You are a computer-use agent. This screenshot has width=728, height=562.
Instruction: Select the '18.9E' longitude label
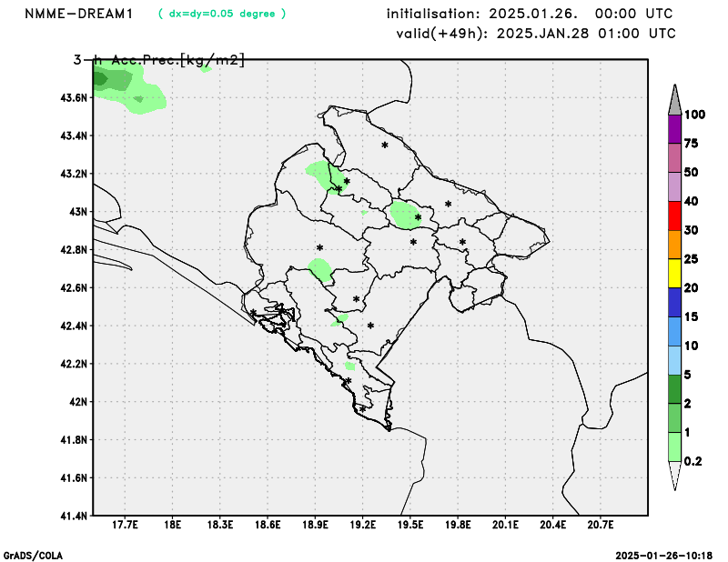tap(315, 526)
